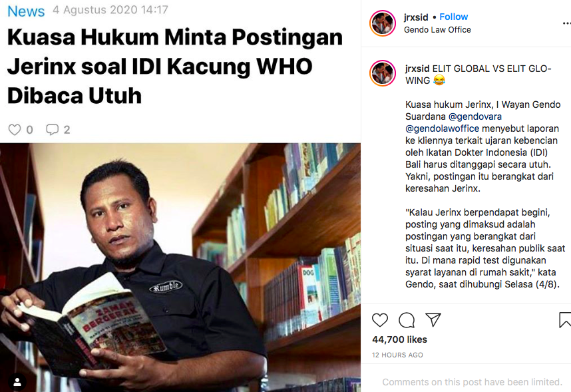
Task: Click the 12 HOURS AGO timestamp
Action: point(397,355)
